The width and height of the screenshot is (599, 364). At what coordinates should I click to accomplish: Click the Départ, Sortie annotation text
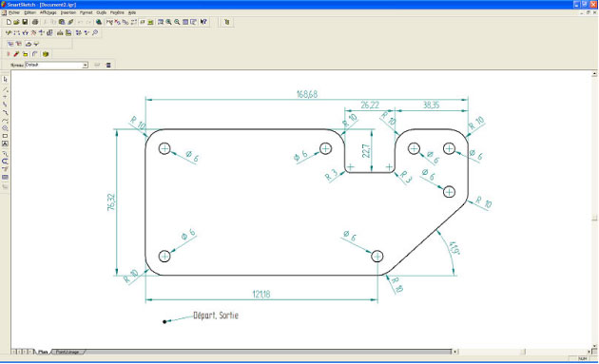[216, 316]
